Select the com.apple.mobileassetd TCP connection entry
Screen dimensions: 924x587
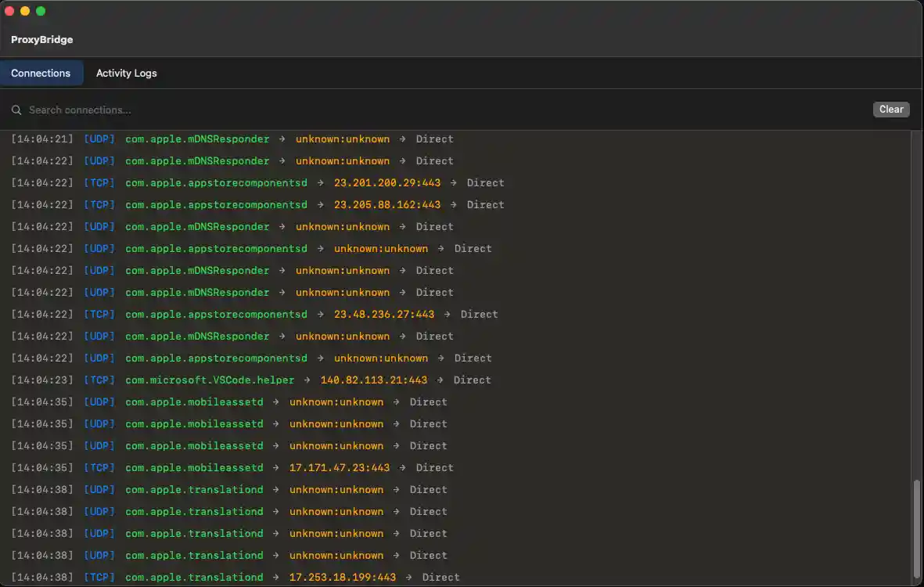[193, 467]
